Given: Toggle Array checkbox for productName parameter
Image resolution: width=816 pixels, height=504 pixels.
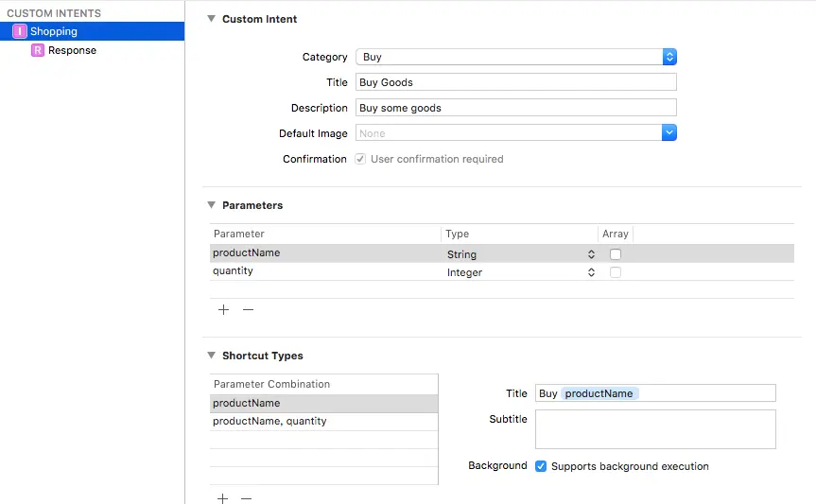Looking at the screenshot, I should (x=616, y=254).
